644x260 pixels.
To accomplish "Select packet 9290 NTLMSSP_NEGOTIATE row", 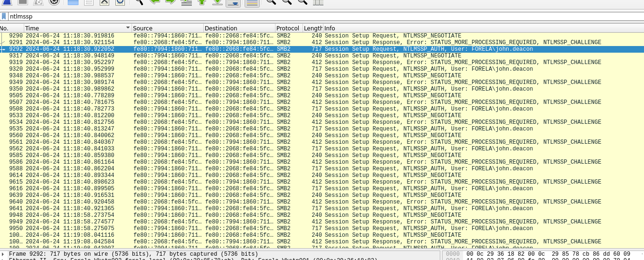I will (x=322, y=36).
